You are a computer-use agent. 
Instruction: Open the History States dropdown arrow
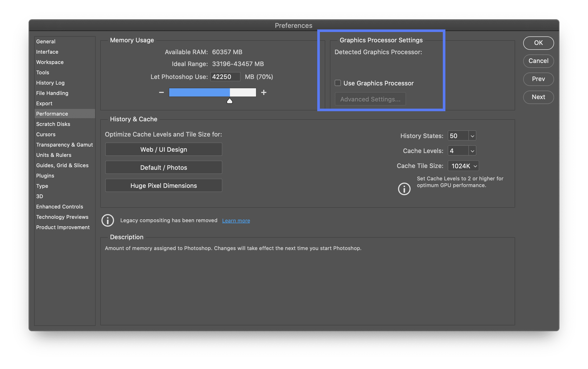pyautogui.click(x=472, y=136)
